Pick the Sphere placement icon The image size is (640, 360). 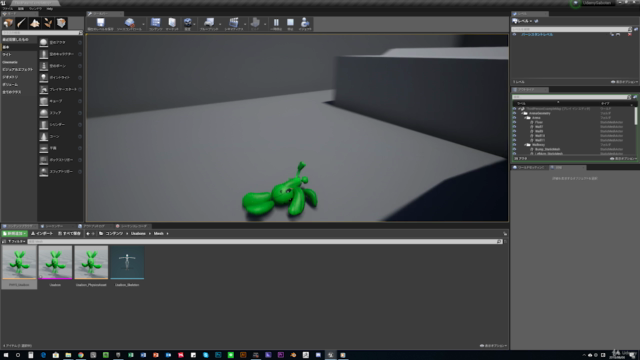pos(44,113)
